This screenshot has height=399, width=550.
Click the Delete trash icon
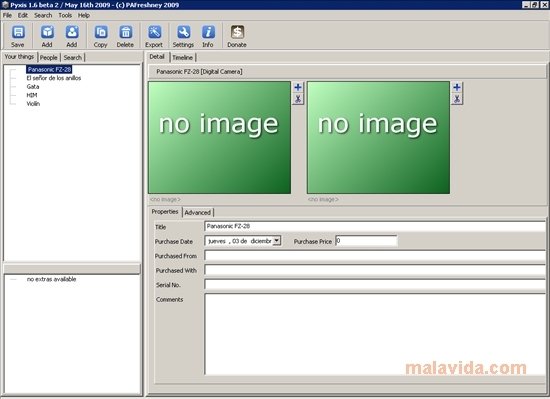coord(126,32)
